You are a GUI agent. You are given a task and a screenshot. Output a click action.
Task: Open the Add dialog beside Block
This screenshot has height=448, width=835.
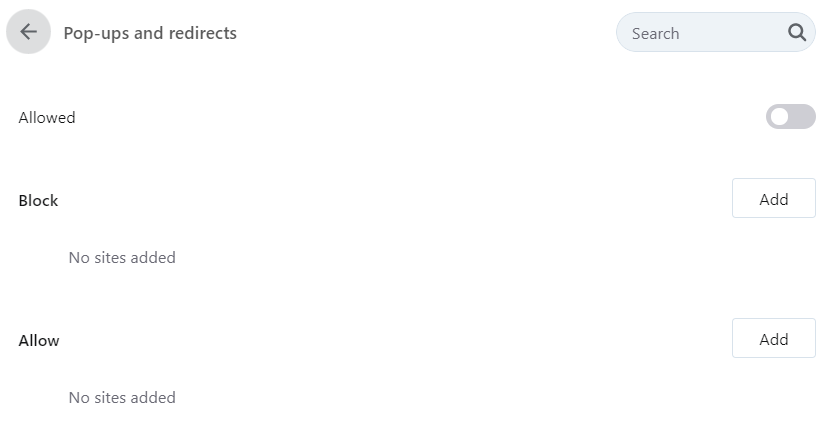(x=773, y=198)
